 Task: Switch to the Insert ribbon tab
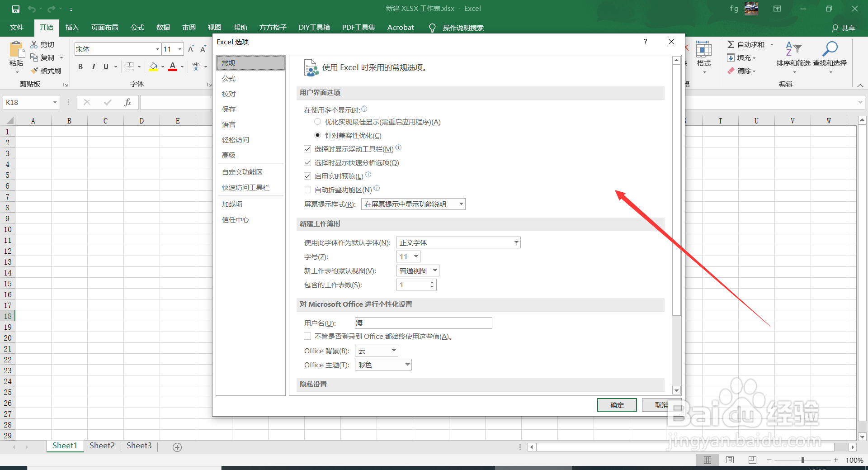click(x=72, y=28)
